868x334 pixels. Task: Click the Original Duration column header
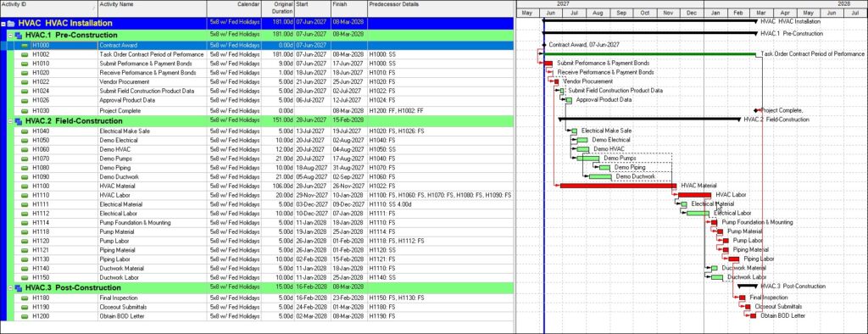tap(278, 8)
